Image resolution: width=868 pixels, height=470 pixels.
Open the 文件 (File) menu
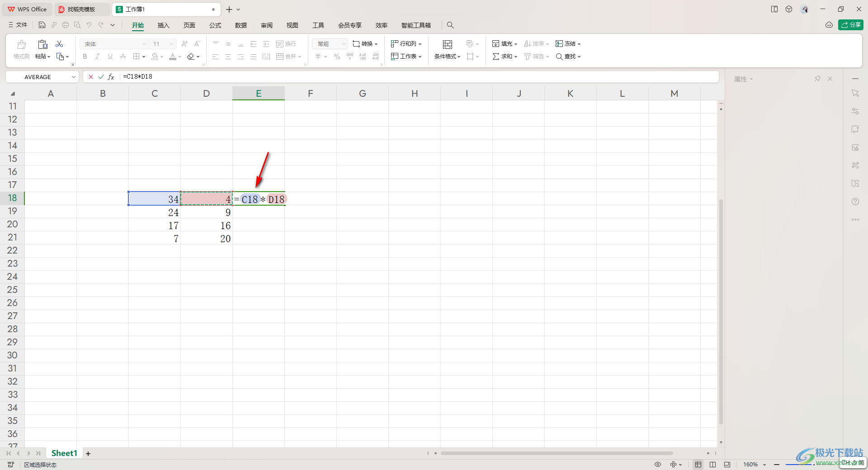coord(18,25)
